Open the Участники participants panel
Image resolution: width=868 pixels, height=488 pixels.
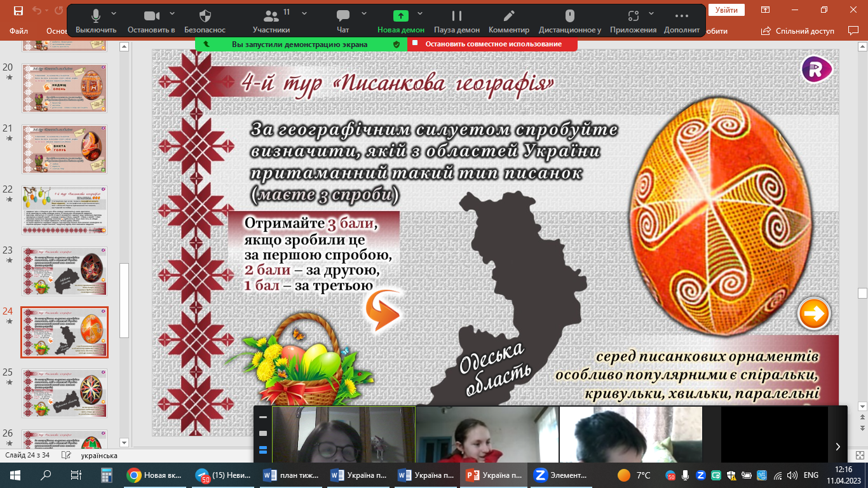271,21
